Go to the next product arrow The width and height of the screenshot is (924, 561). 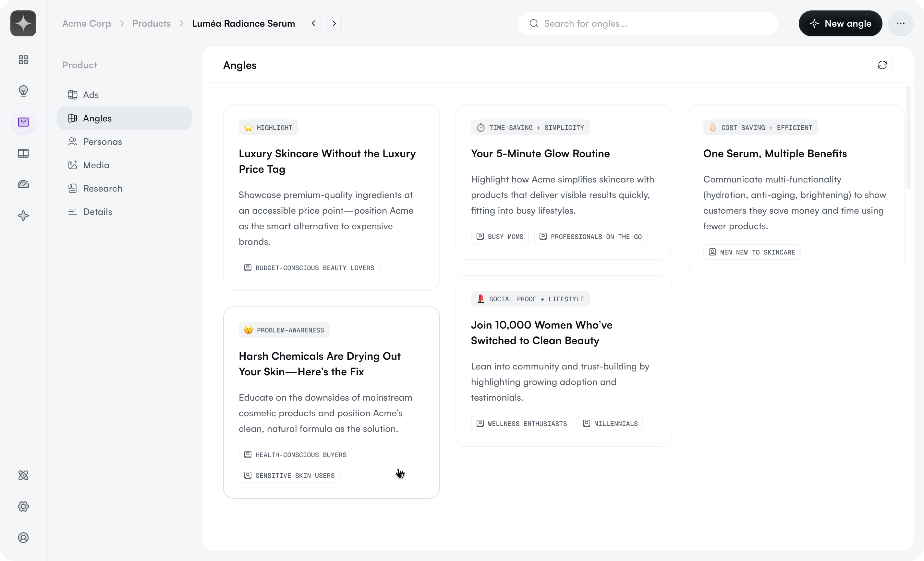point(334,23)
